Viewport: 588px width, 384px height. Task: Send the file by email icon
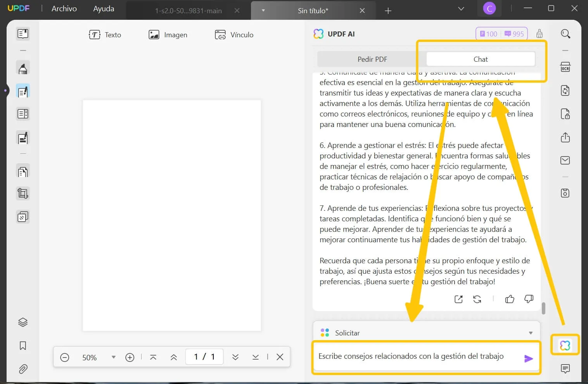[566, 160]
